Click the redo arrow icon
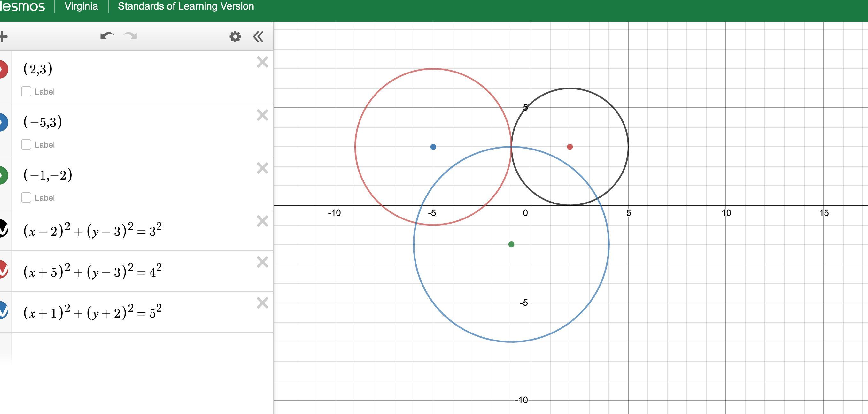Viewport: 868px width, 414px height. (130, 36)
